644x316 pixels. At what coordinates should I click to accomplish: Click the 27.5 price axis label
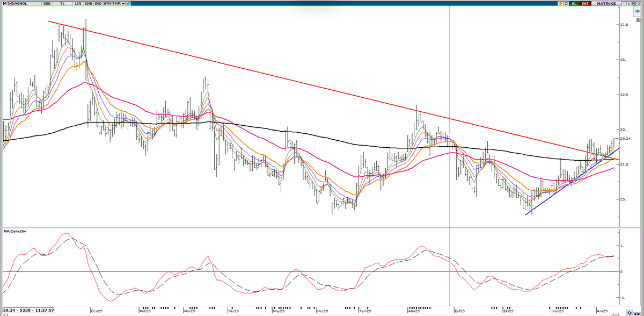point(625,164)
